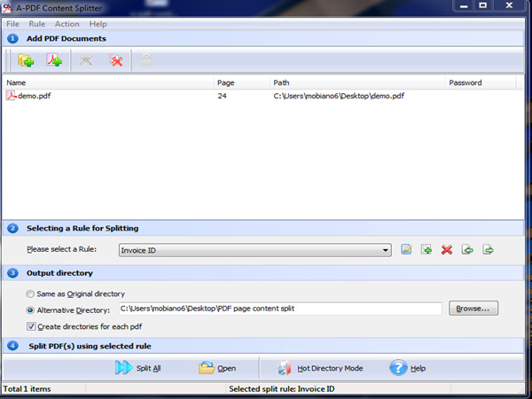This screenshot has width=532, height=399.
Task: Maximize the A-PDF Content Splitter window
Action: 482,5
